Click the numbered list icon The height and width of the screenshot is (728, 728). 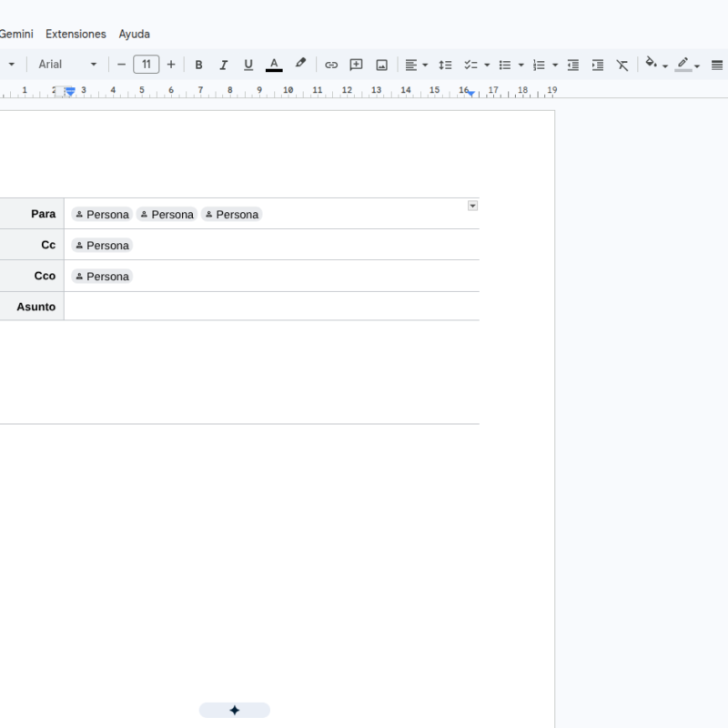[x=539, y=65]
